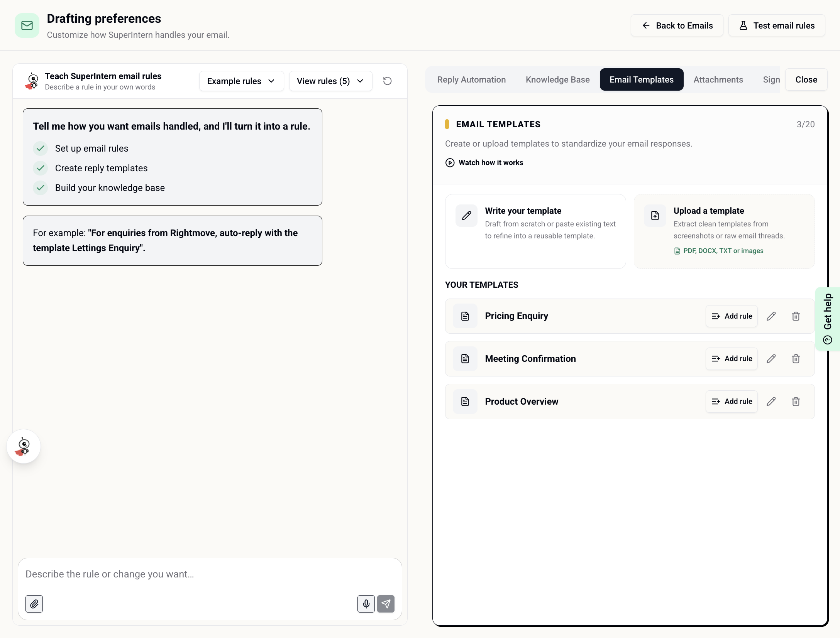Click Add rule for Pricing Enquiry
The height and width of the screenshot is (638, 840).
pyautogui.click(x=732, y=316)
